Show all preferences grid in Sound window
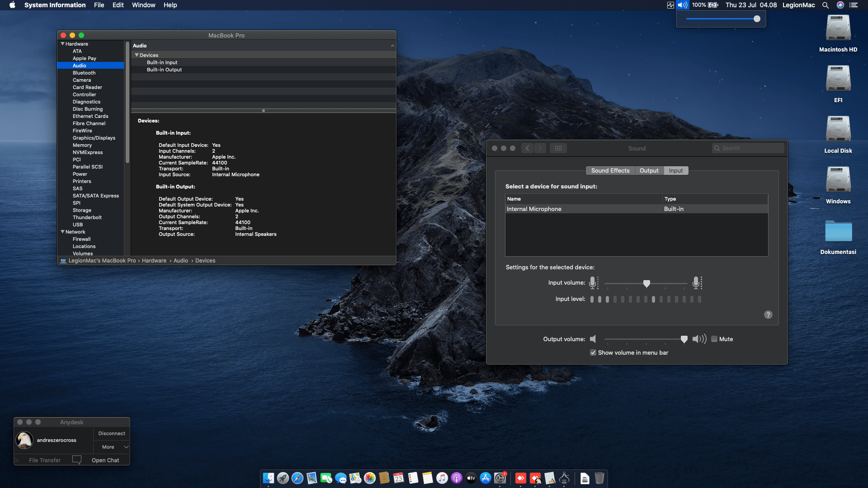 [x=558, y=148]
